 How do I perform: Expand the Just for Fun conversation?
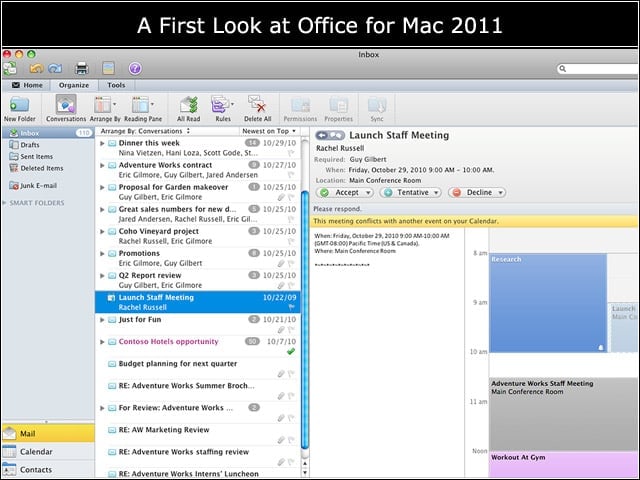(102, 320)
